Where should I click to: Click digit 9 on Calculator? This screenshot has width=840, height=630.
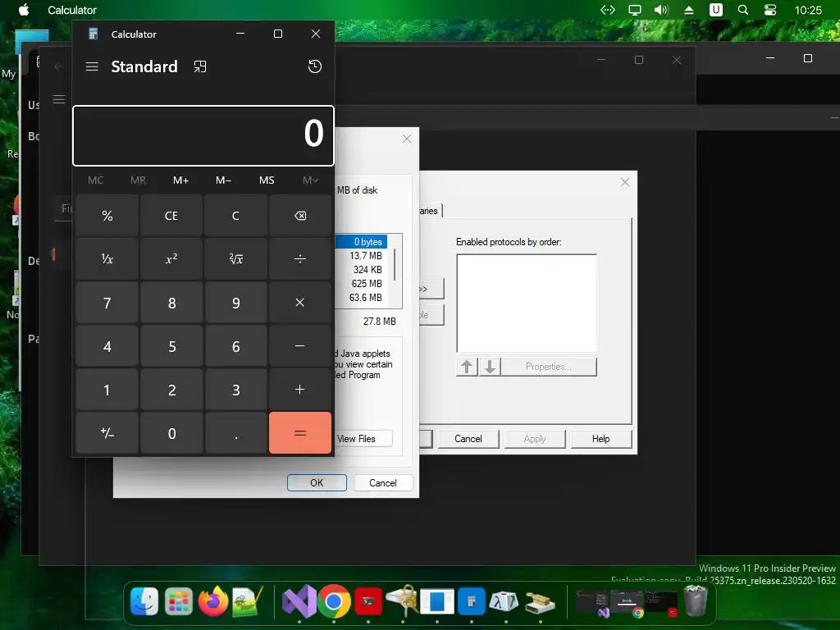point(235,303)
